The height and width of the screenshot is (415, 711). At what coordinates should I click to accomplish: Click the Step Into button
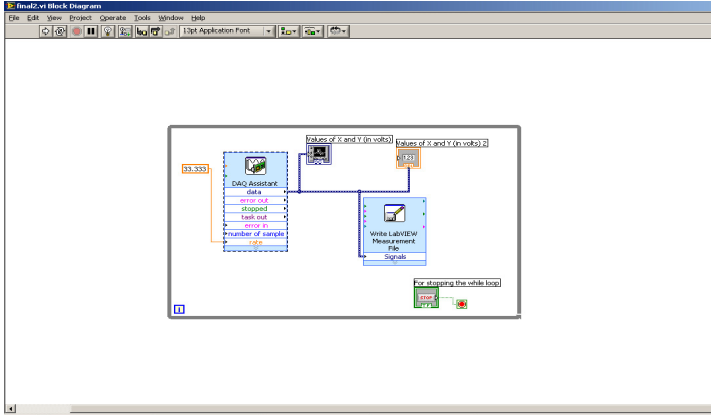point(142,31)
